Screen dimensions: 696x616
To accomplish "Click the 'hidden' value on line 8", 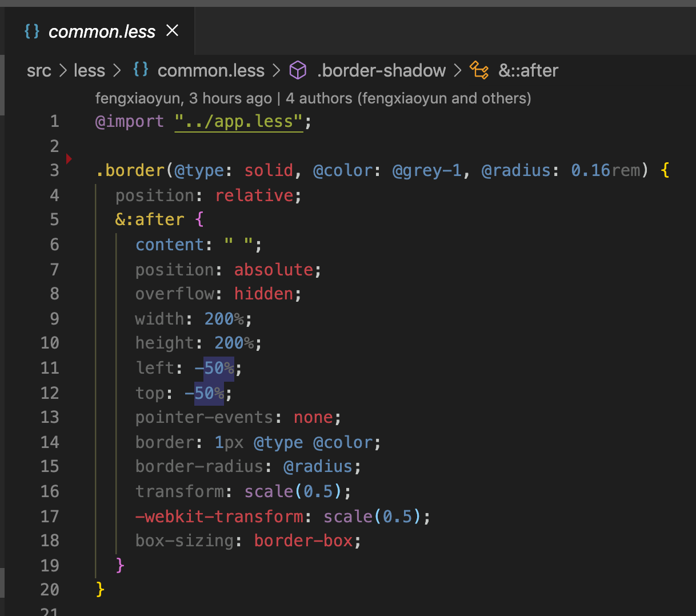I will tap(264, 294).
